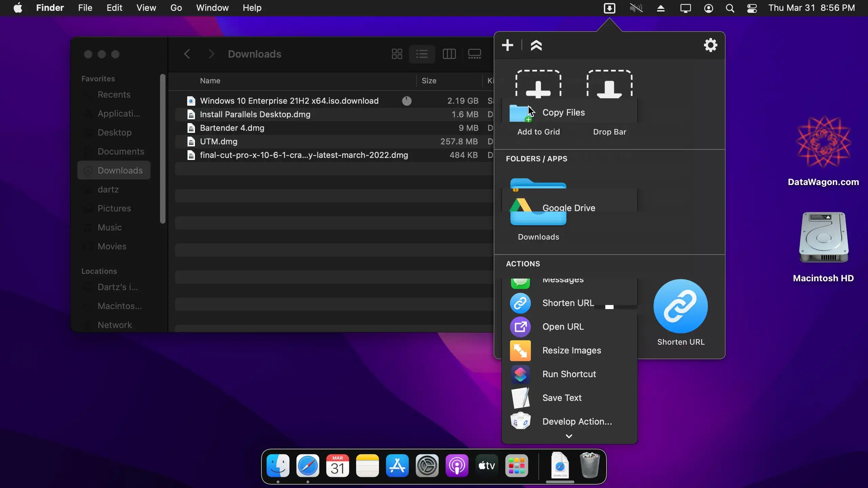Image resolution: width=868 pixels, height=488 pixels.
Task: Open Dropzone settings gear icon
Action: (x=710, y=45)
